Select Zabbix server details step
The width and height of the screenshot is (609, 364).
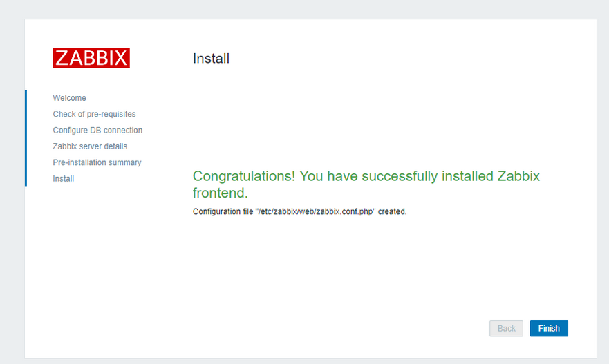[x=90, y=146]
